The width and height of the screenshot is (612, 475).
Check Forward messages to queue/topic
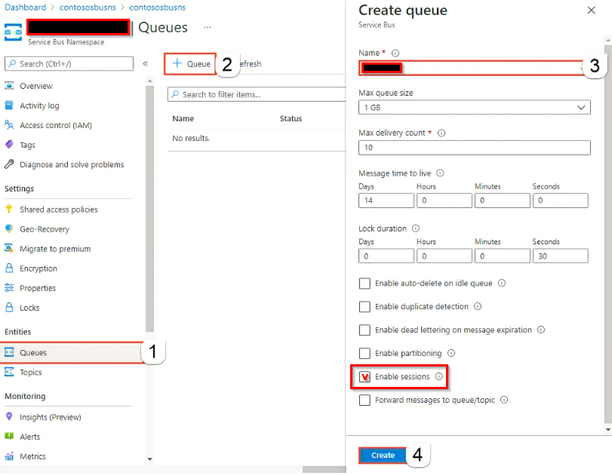365,400
